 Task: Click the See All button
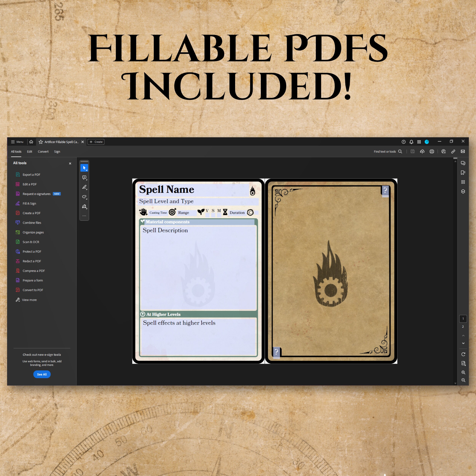click(42, 374)
